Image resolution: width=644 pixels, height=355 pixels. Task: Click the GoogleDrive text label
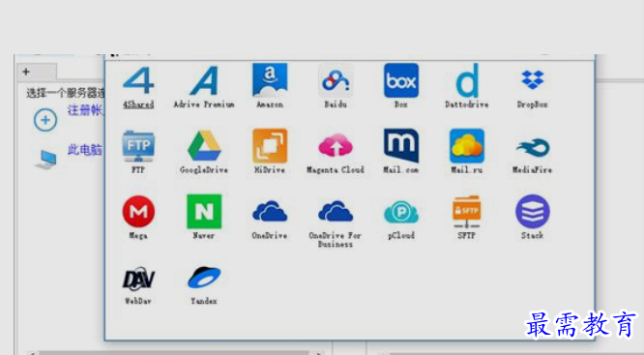[204, 169]
